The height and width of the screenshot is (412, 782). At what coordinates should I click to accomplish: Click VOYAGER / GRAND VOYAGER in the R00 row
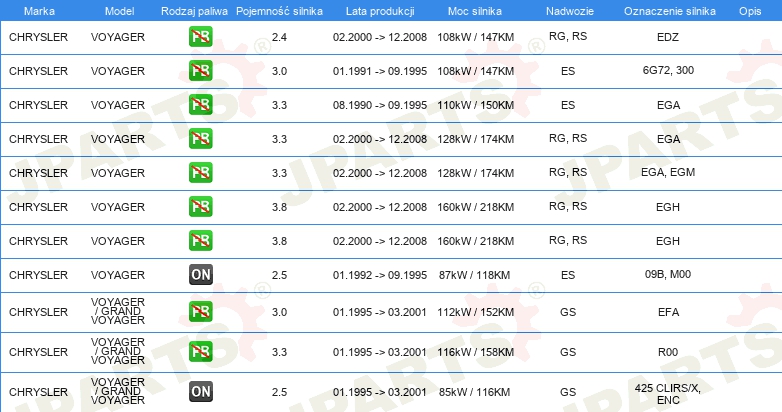[118, 351]
